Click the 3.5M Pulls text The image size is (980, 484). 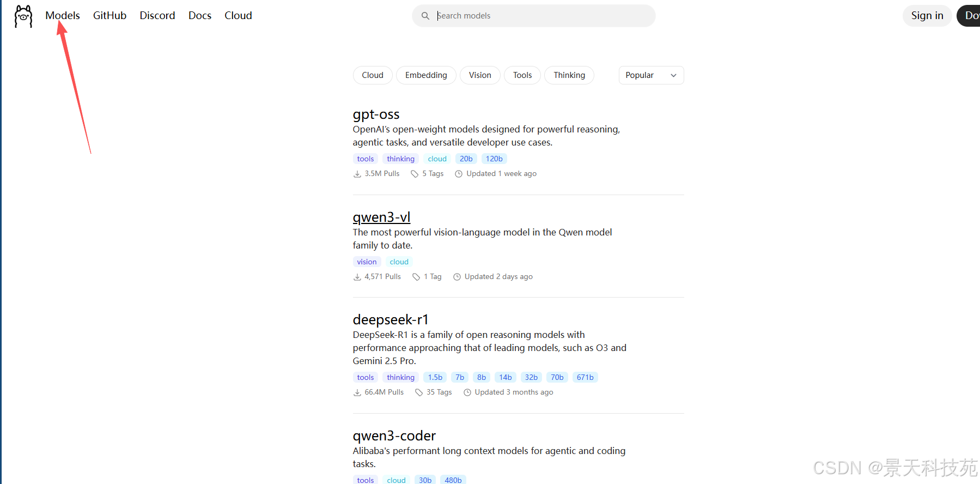coord(382,174)
